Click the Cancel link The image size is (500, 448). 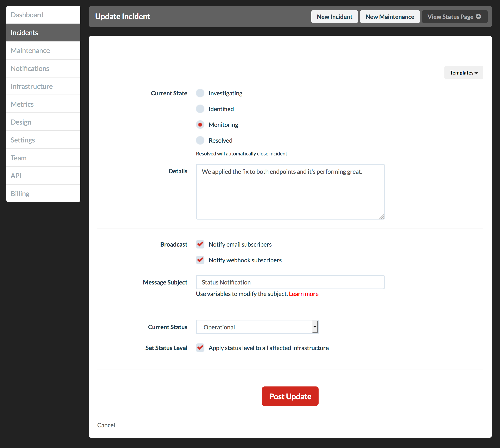106,425
